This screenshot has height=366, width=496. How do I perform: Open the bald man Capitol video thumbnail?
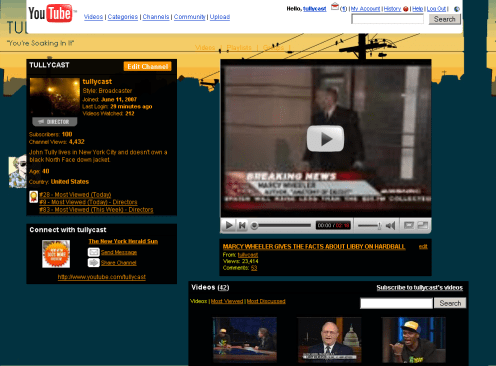point(329,340)
